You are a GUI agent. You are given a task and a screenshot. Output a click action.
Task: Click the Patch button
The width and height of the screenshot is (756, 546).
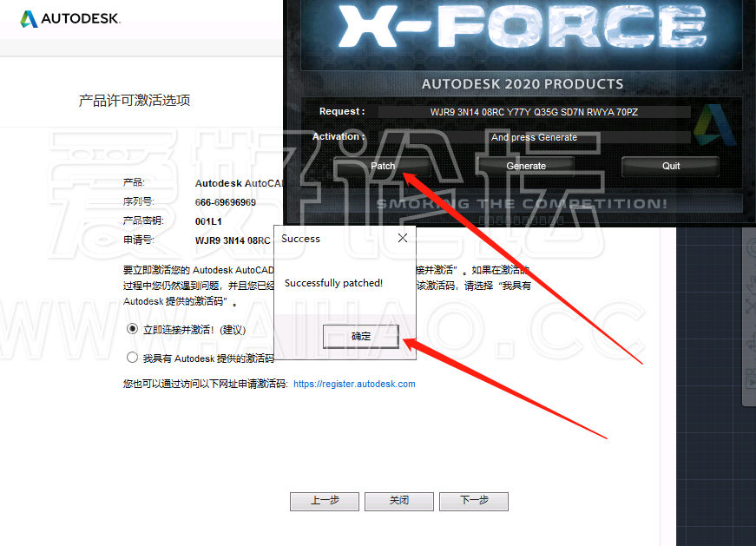(382, 166)
